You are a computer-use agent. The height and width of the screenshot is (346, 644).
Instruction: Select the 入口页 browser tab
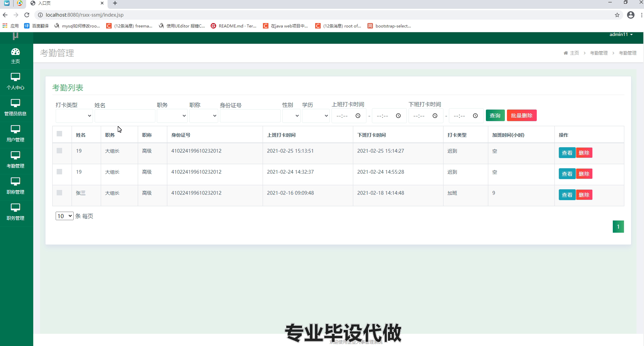67,3
